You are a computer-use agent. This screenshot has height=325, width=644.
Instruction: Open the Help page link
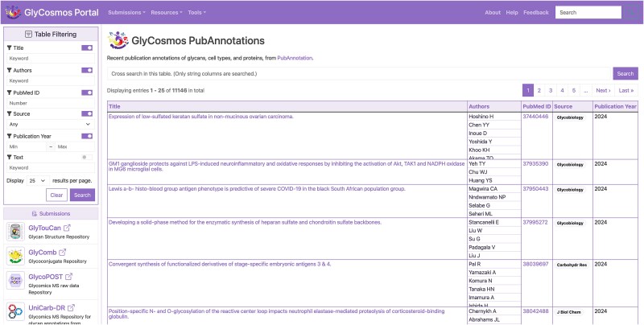pos(512,12)
